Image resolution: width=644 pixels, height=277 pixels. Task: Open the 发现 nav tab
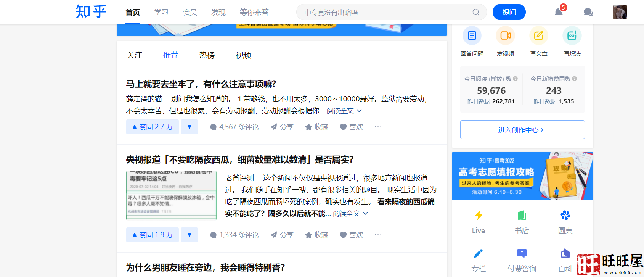(218, 12)
